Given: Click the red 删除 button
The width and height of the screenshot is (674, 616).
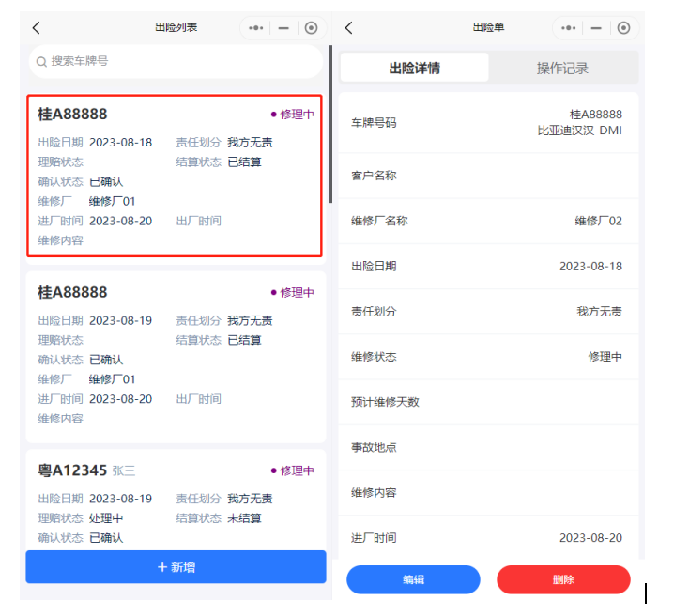Looking at the screenshot, I should point(563,579).
